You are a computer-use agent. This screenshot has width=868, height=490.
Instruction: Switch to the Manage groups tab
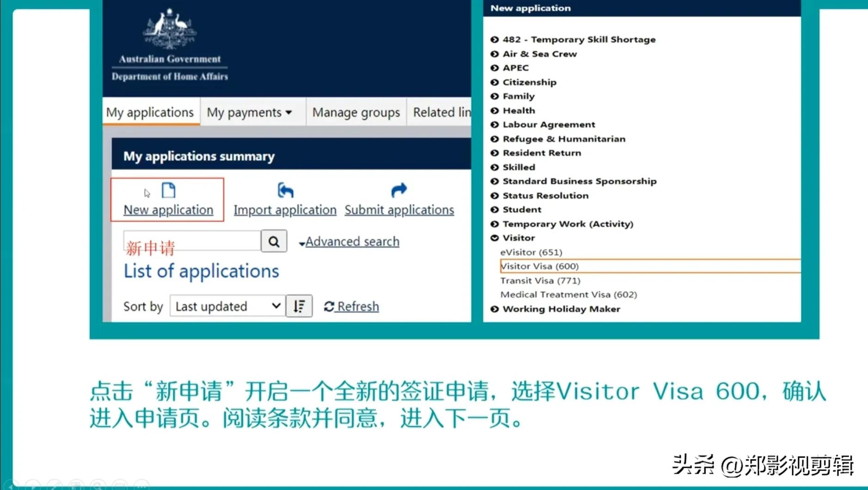(355, 112)
